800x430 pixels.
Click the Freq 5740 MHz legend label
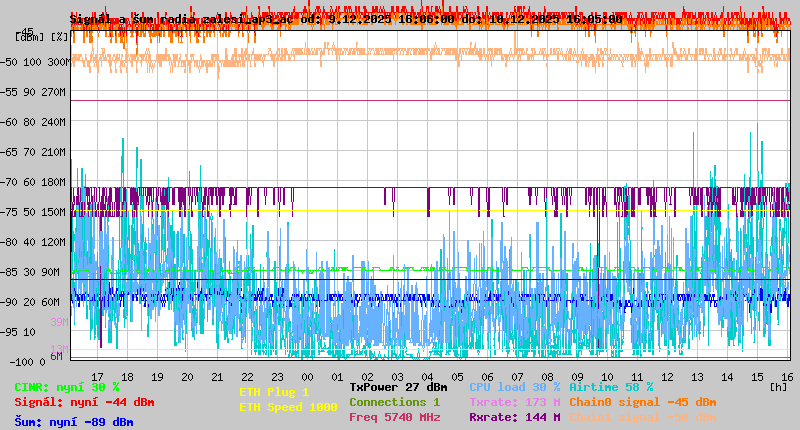point(394,417)
